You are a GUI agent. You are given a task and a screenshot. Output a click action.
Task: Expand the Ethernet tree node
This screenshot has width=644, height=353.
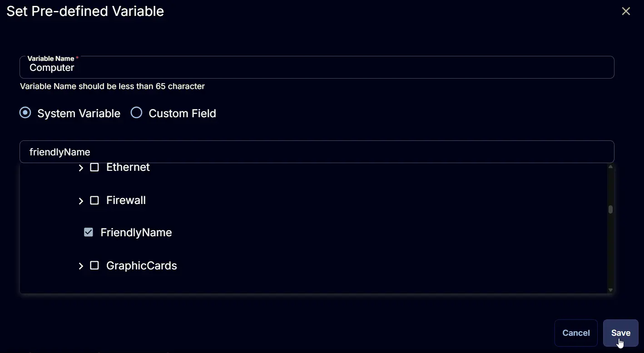click(x=81, y=168)
